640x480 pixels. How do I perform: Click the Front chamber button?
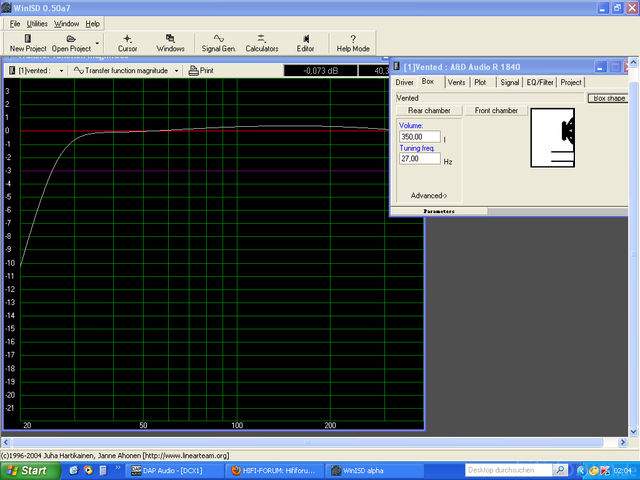pos(496,111)
